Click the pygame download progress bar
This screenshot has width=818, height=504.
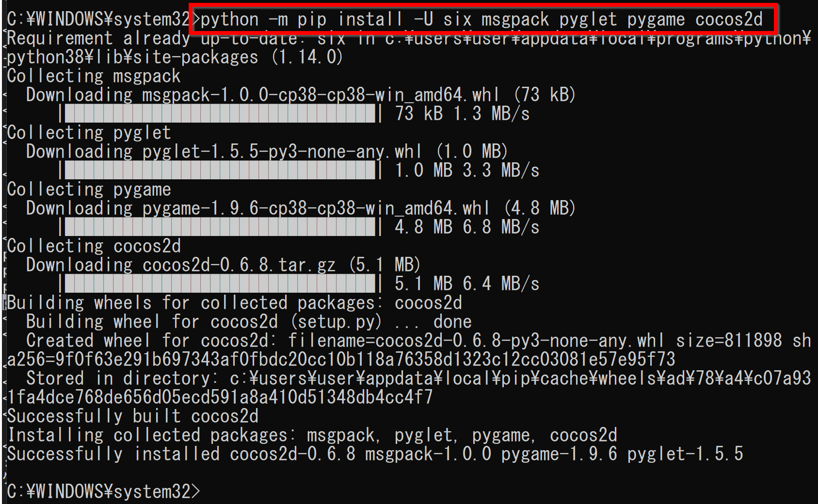point(221,227)
